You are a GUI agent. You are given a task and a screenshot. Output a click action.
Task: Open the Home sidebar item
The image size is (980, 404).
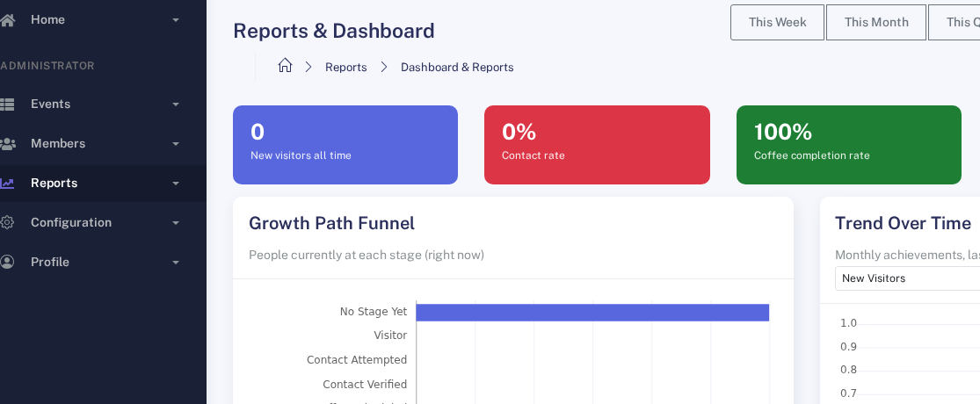[x=103, y=20]
